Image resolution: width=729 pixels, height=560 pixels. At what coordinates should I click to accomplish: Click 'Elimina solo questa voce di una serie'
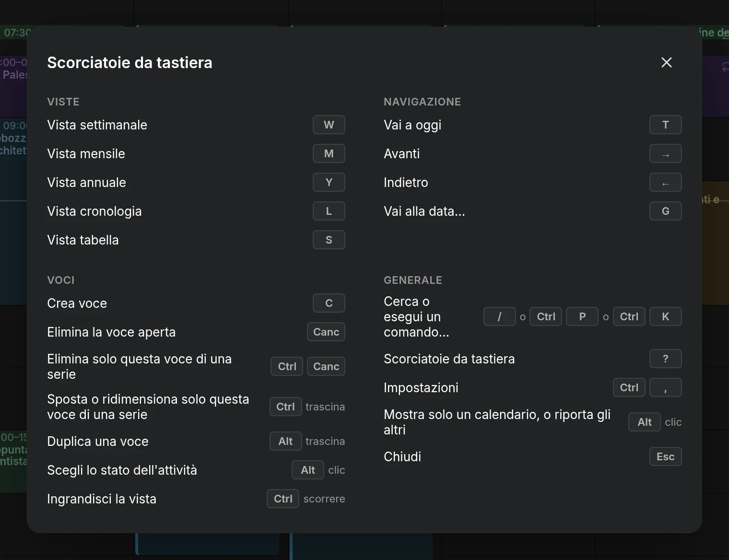pyautogui.click(x=139, y=366)
